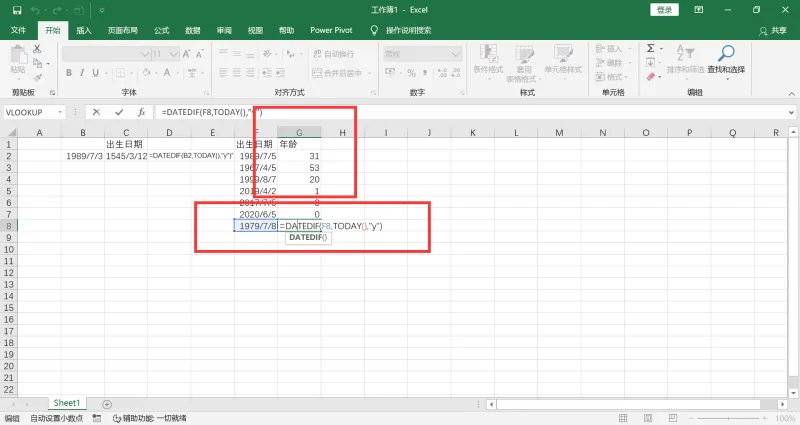Open Insert Function fx dialog
This screenshot has width=800, height=425.
pos(141,112)
